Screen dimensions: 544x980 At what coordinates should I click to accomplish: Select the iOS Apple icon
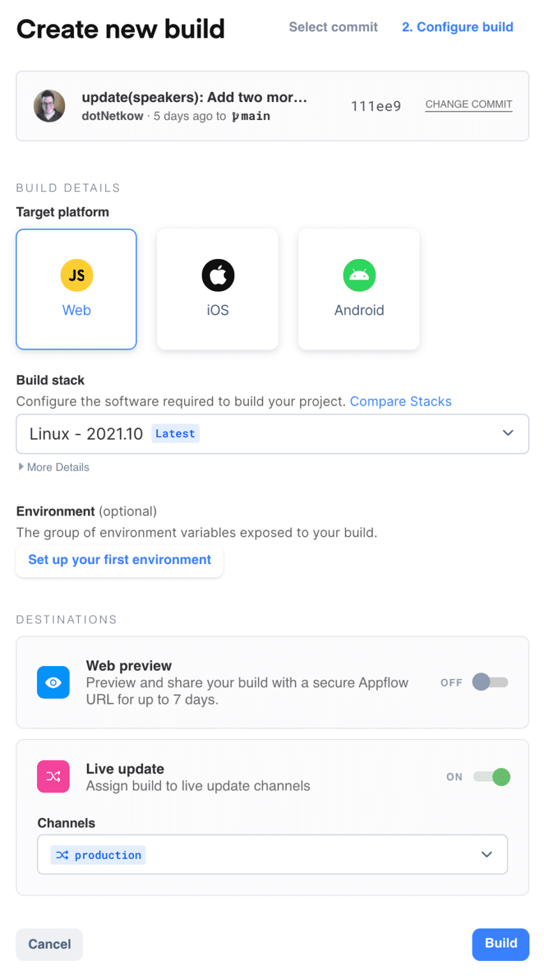click(x=217, y=275)
